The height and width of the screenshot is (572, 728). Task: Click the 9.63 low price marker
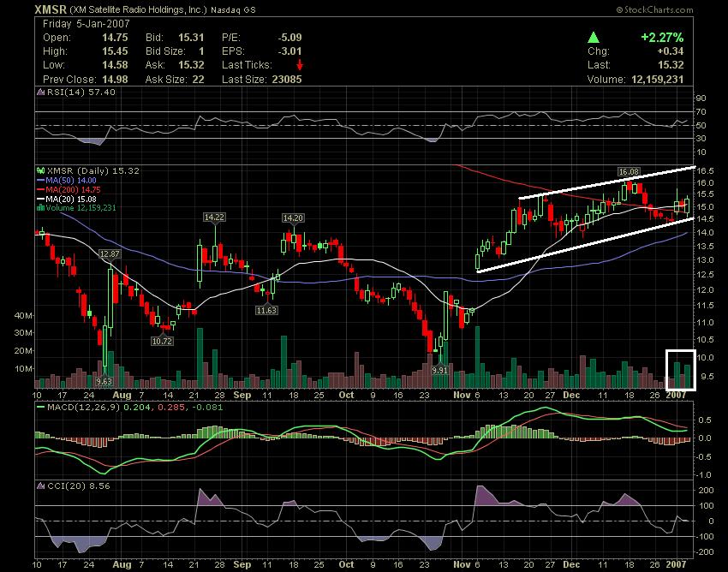[104, 381]
